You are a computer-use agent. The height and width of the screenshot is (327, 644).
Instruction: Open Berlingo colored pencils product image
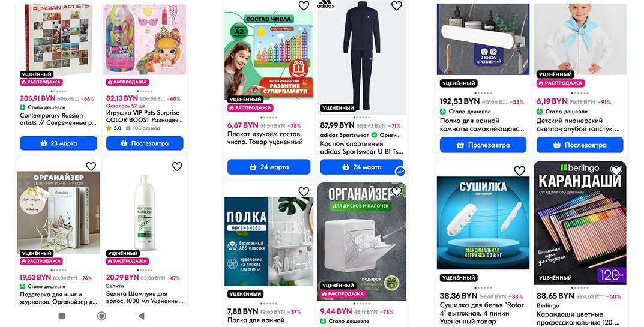pyautogui.click(x=580, y=223)
